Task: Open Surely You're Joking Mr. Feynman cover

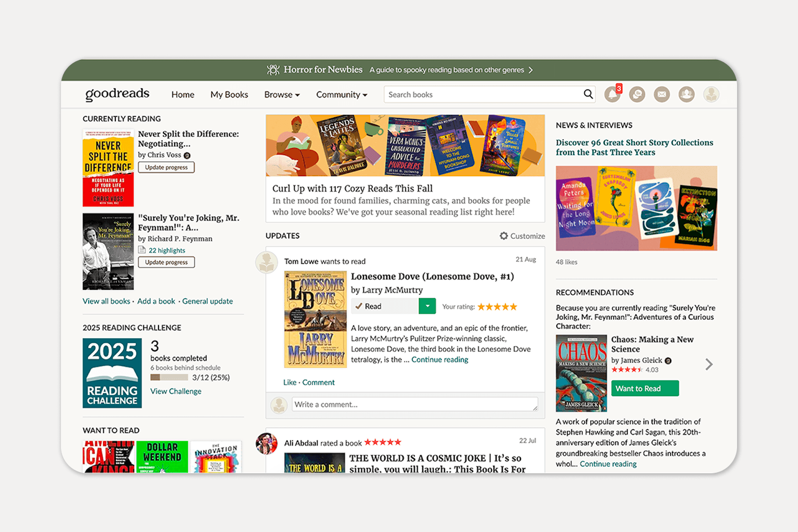Action: click(x=108, y=252)
